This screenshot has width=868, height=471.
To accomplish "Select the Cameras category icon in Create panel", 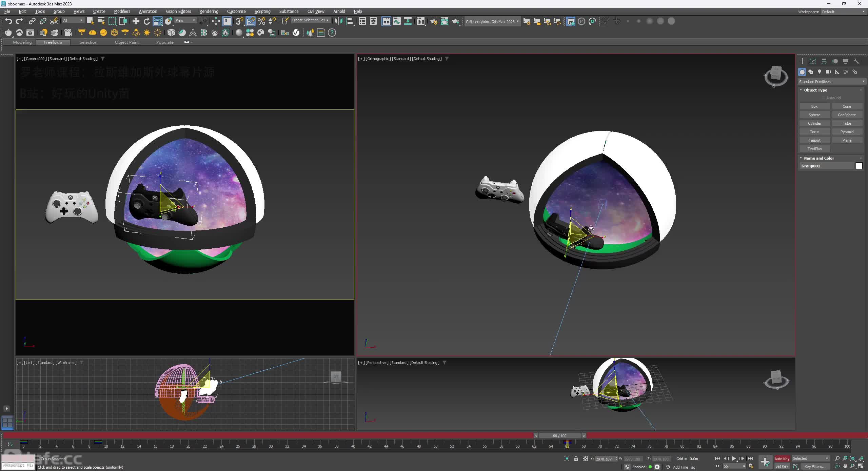I will pyautogui.click(x=828, y=72).
